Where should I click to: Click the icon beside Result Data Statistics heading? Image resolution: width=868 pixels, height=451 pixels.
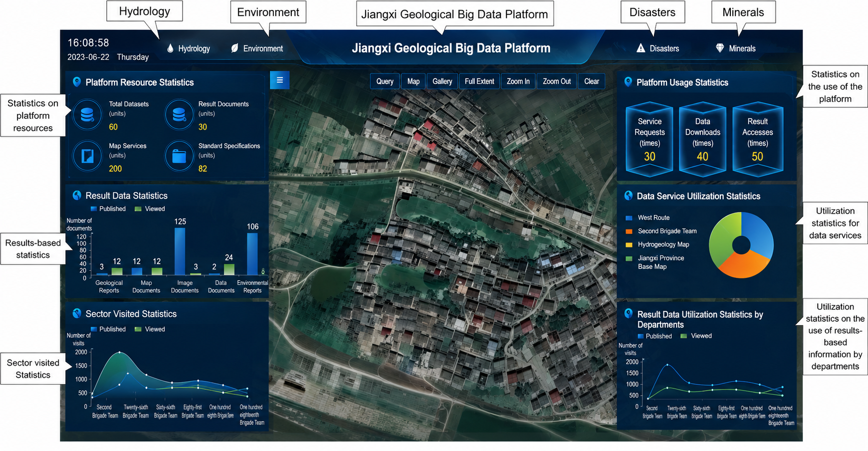click(77, 196)
